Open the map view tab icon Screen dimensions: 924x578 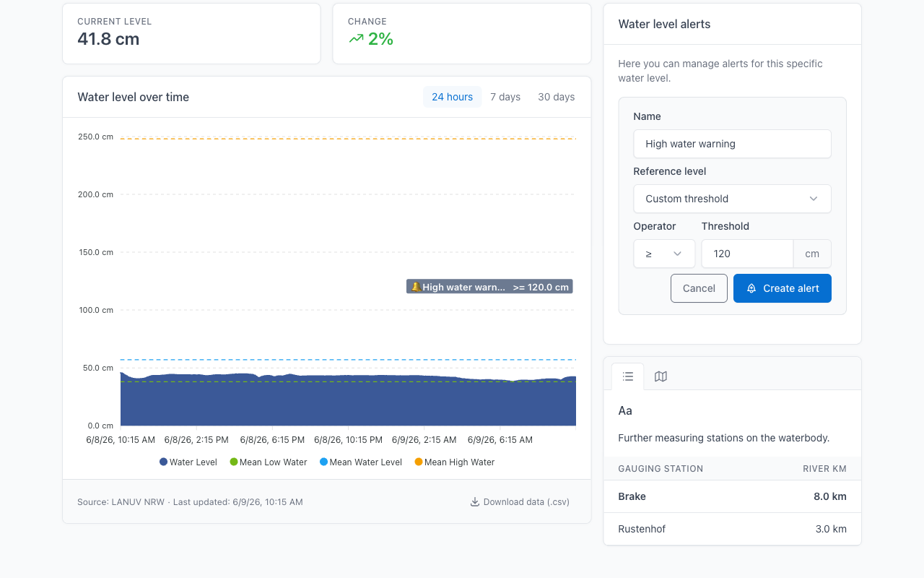(661, 376)
